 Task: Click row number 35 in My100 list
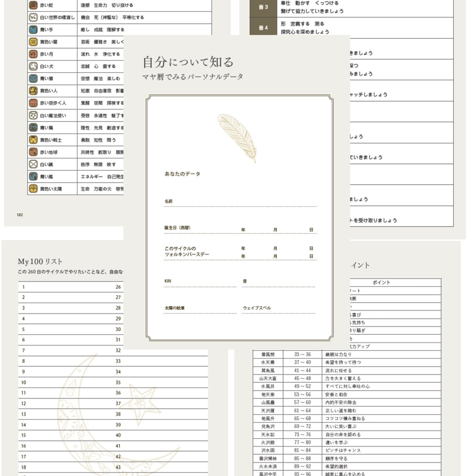(x=118, y=382)
